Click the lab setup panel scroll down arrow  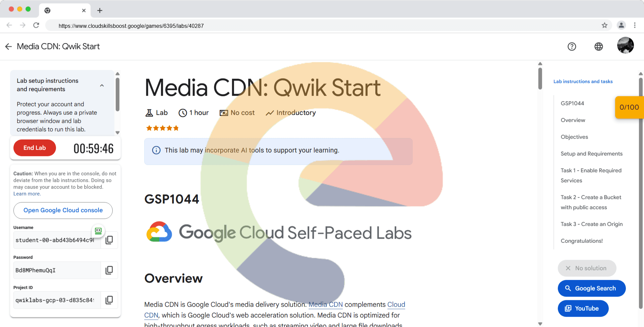(x=117, y=132)
